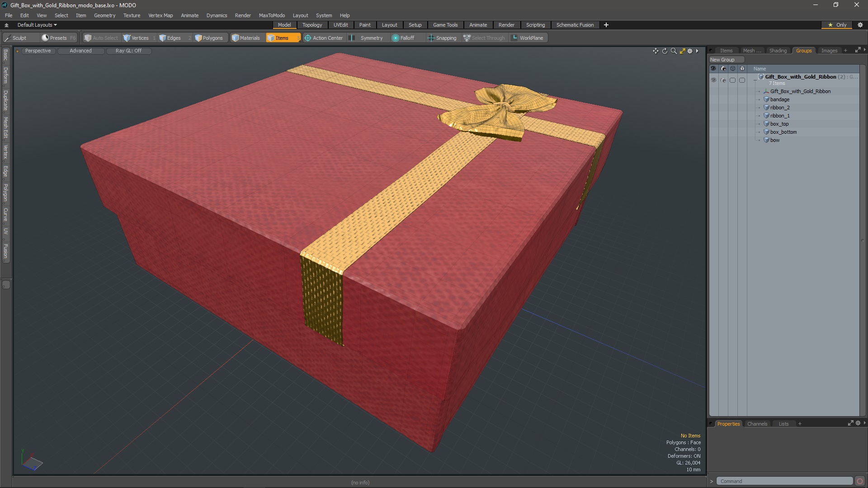Click the viewport zoom magnifier icon
This screenshot has width=868, height=488.
click(x=674, y=51)
